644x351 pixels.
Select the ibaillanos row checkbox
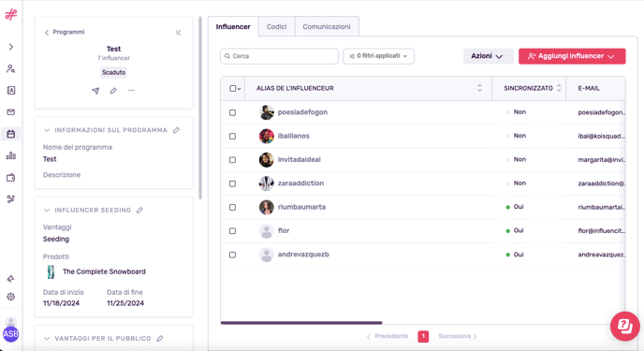(x=232, y=137)
